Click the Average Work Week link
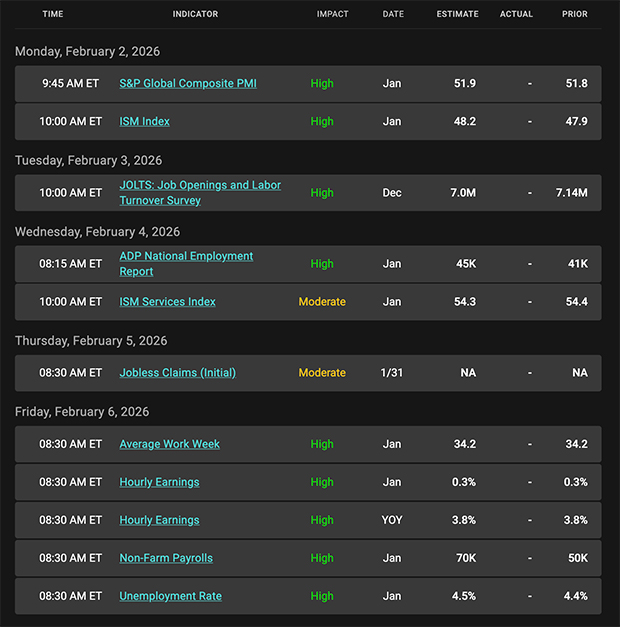The height and width of the screenshot is (627, 620). pyautogui.click(x=169, y=444)
